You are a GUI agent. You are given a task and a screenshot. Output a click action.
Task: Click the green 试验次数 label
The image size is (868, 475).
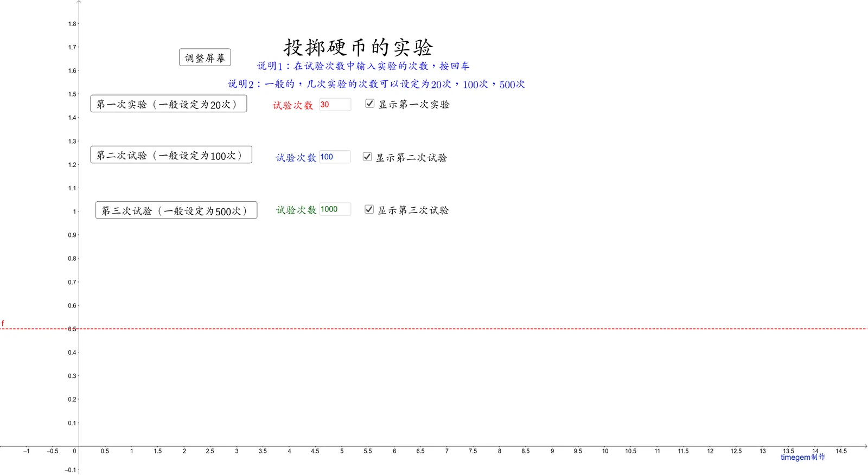tap(296, 210)
